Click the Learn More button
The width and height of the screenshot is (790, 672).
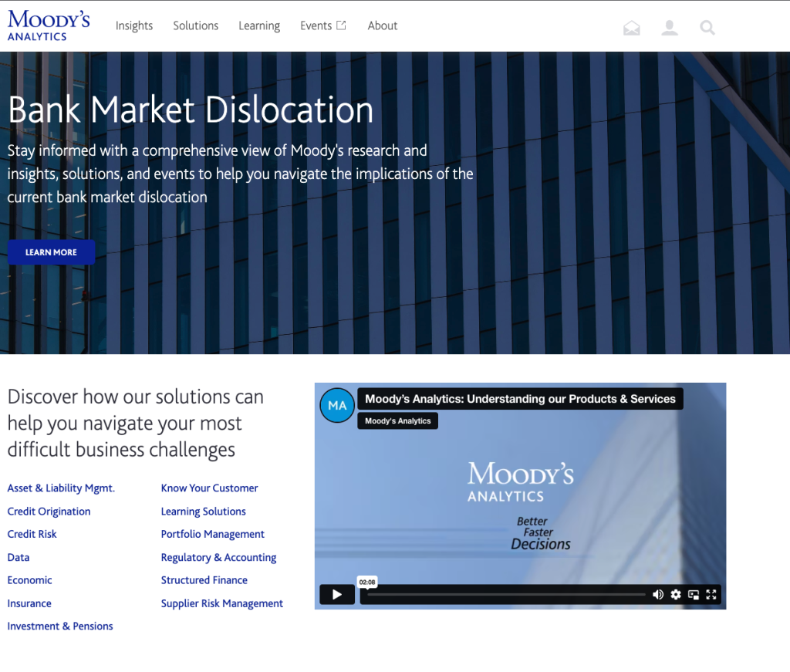(52, 252)
